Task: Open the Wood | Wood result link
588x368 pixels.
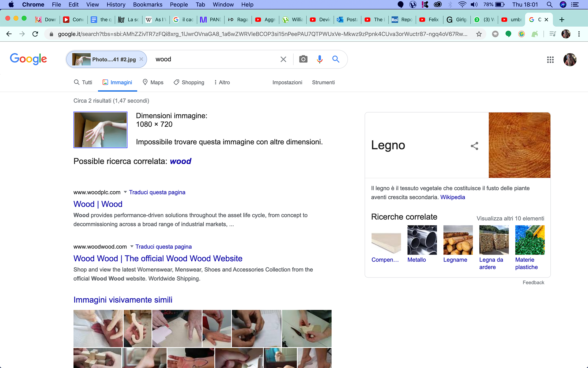Action: tap(98, 204)
